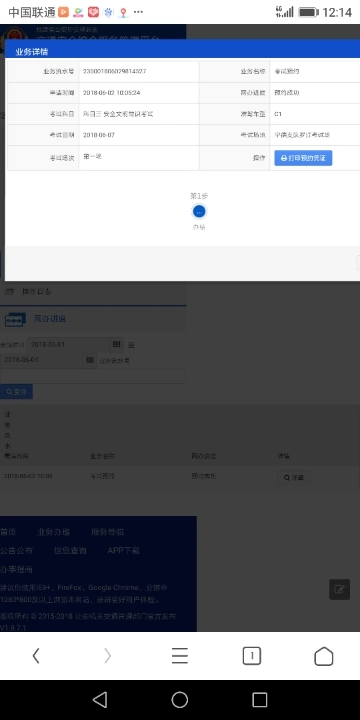This screenshot has width=360, height=720.
Task: Click the 考试预约 cell in results table
Action: click(x=102, y=476)
